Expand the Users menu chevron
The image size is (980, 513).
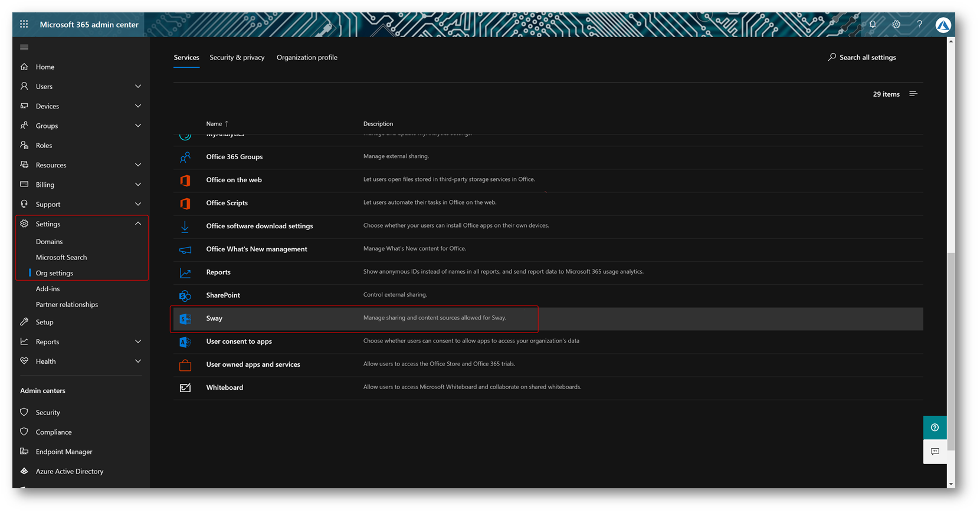tap(138, 86)
